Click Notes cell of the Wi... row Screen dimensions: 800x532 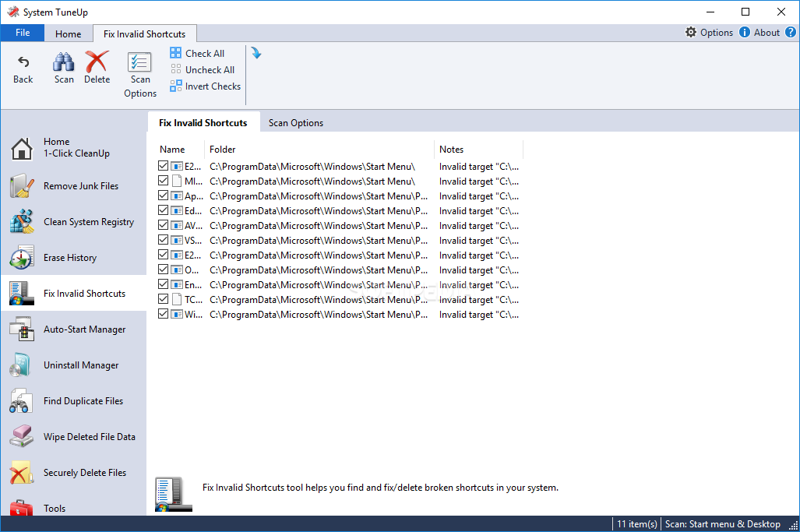[478, 315]
